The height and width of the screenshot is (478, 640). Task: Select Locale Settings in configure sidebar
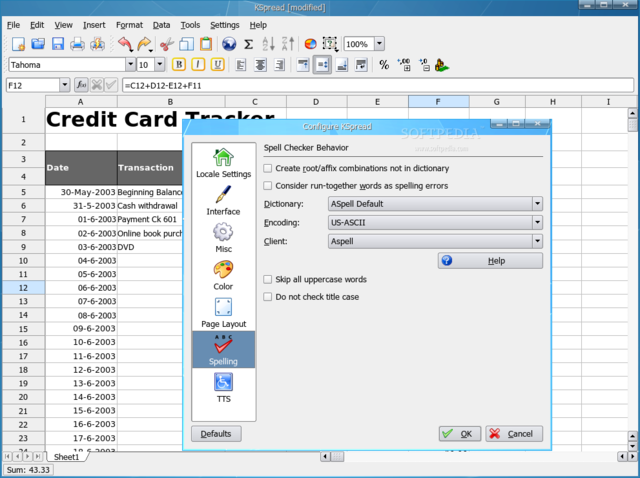point(223,163)
